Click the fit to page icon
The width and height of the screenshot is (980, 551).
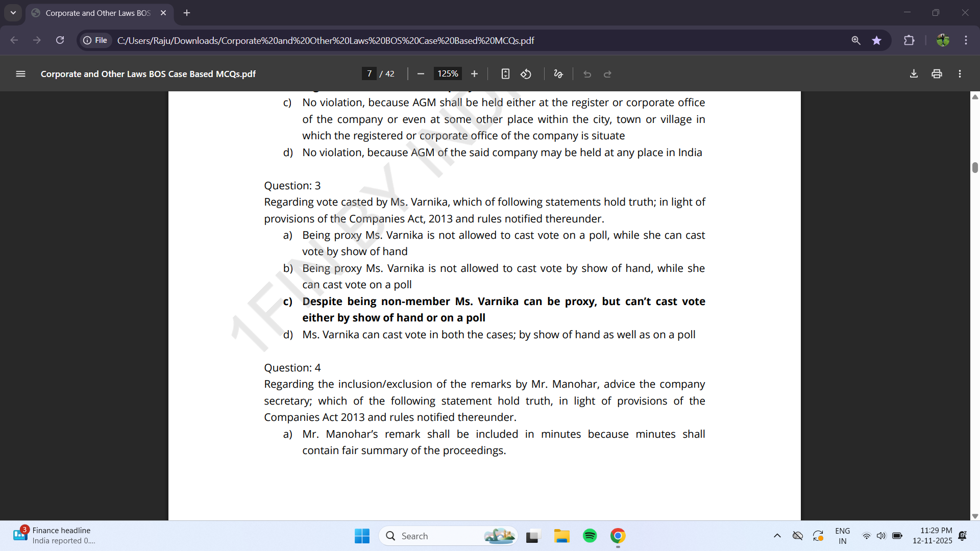click(505, 74)
